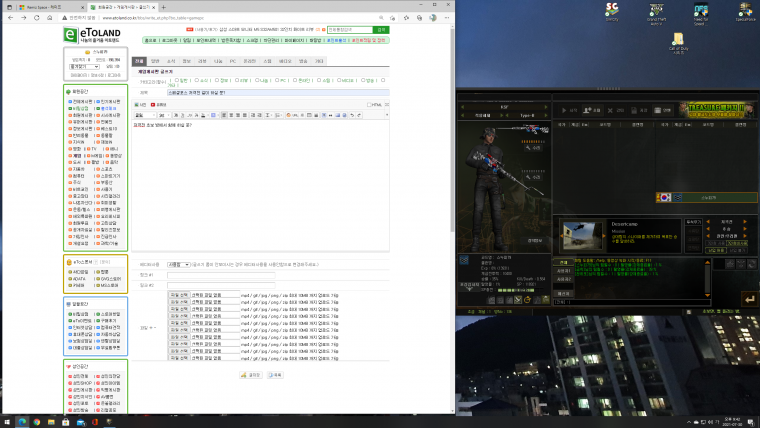This screenshot has width=760, height=428.
Task: Click Windows Start button
Action: point(7,422)
